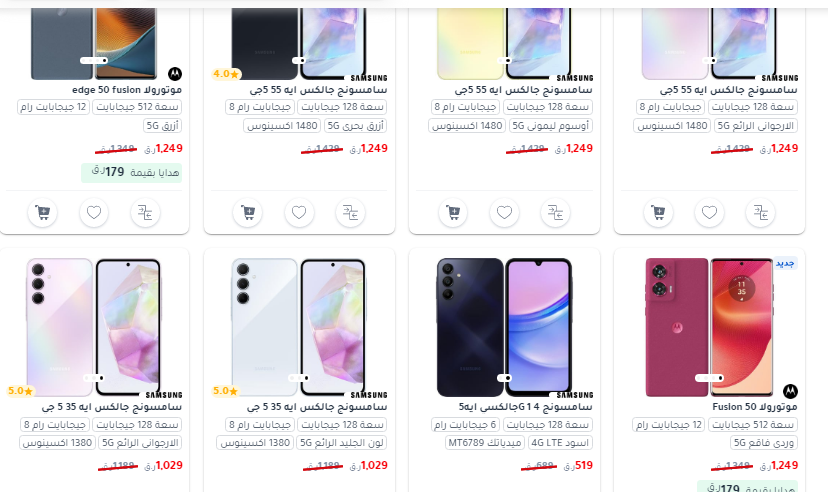
Task: Add Motorola edge 50 fusion to wishlist
Action: point(94,213)
